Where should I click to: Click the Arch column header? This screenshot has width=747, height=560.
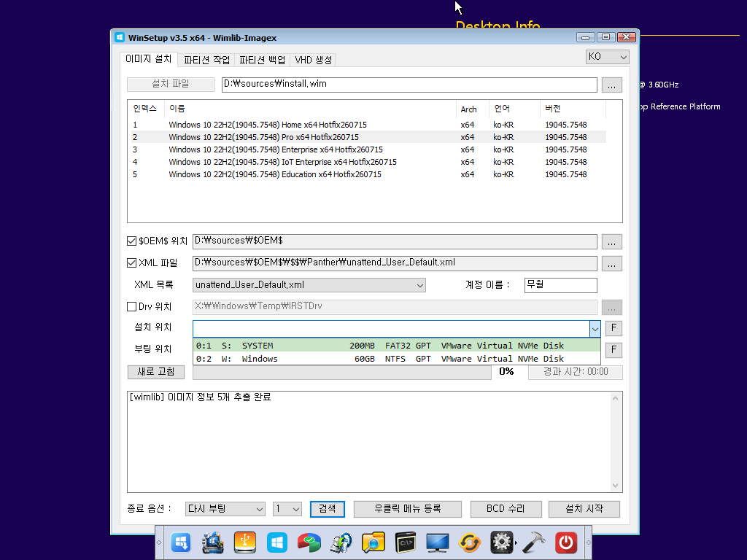click(473, 109)
